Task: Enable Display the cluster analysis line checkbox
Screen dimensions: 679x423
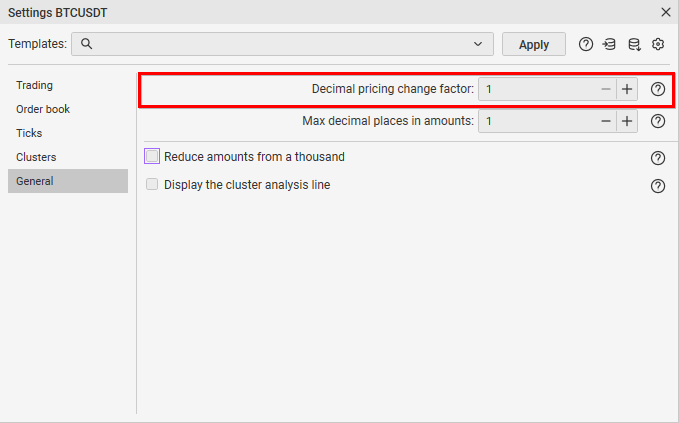Action: [152, 184]
